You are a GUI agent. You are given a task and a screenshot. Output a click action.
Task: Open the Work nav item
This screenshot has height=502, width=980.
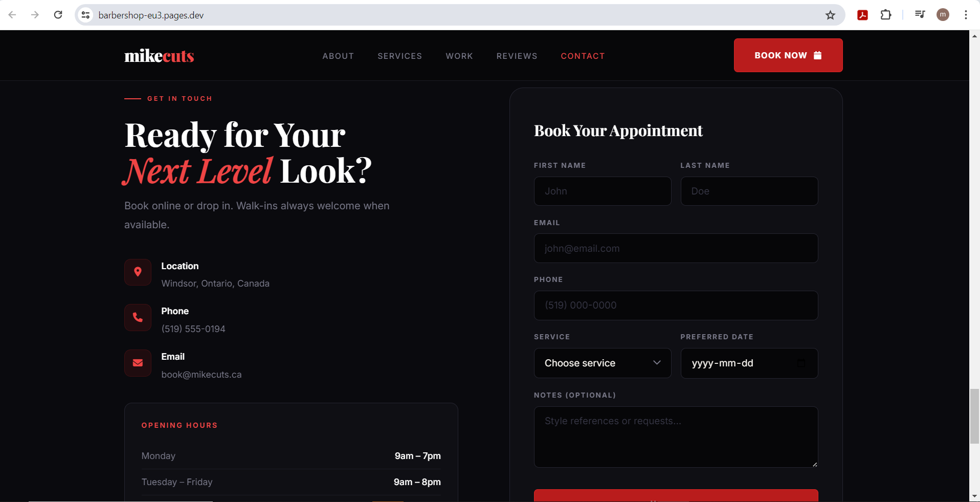[459, 56]
